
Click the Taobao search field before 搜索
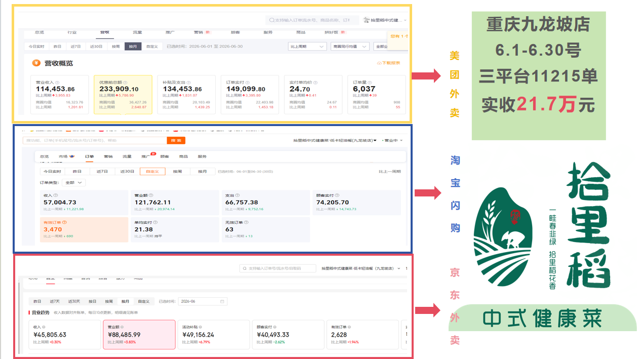pos(95,140)
